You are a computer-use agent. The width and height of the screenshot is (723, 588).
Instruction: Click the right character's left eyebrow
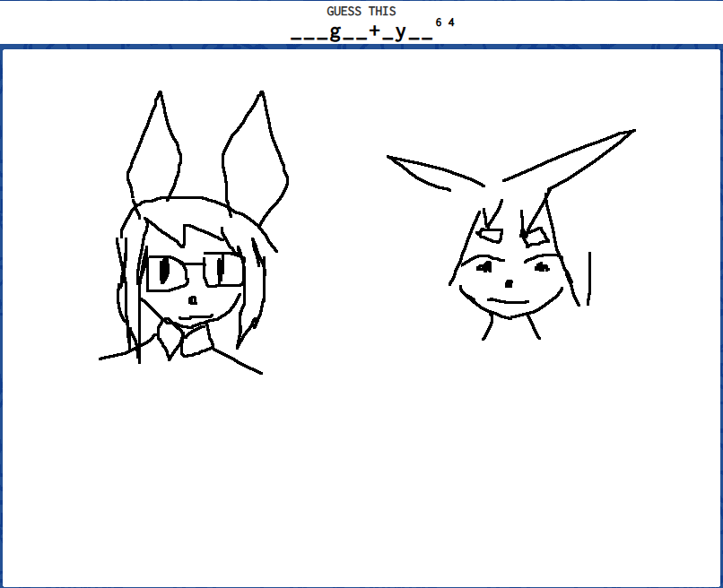(491, 235)
